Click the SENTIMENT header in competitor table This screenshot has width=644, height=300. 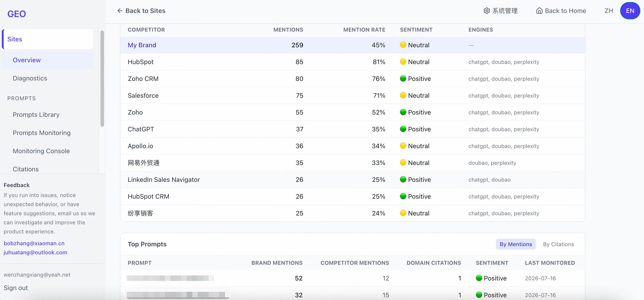click(416, 30)
